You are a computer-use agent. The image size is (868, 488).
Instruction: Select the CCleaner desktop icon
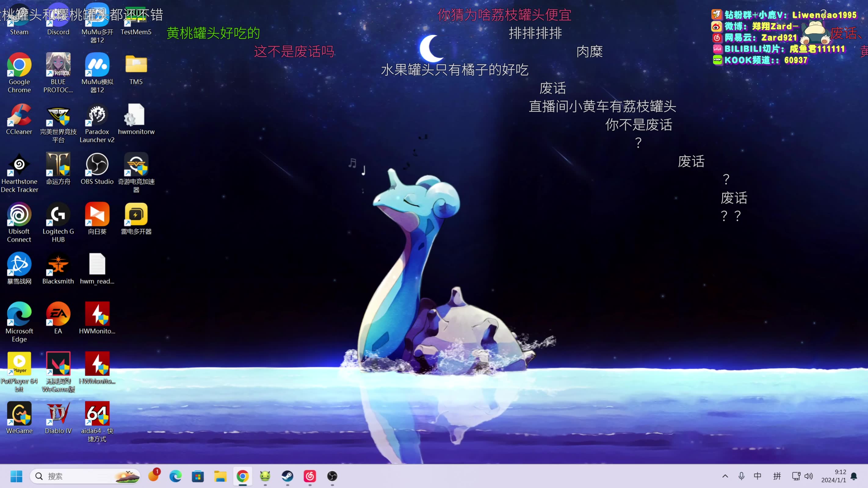tap(19, 119)
